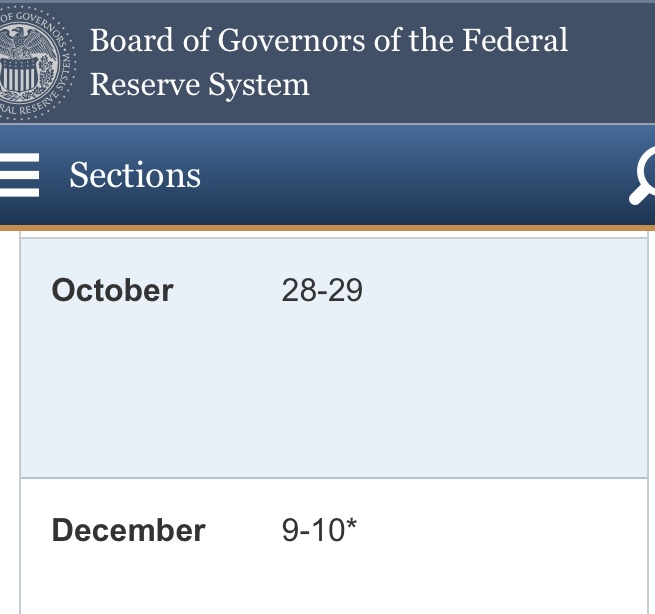Expand the Sections navigation label
The image size is (655, 614).
click(135, 176)
